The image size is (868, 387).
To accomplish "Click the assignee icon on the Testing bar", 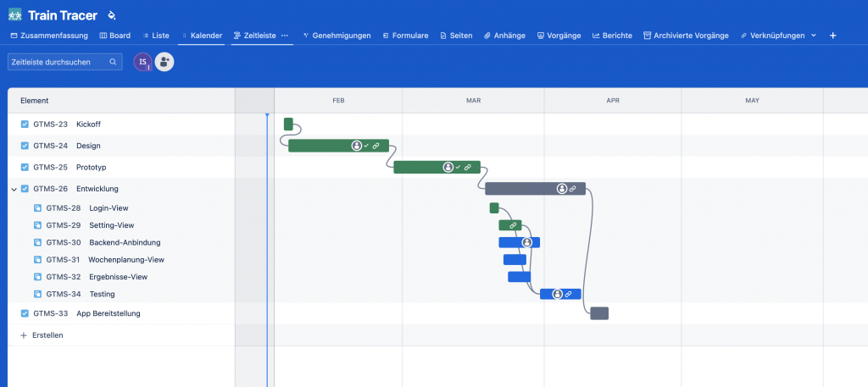I will (x=557, y=294).
